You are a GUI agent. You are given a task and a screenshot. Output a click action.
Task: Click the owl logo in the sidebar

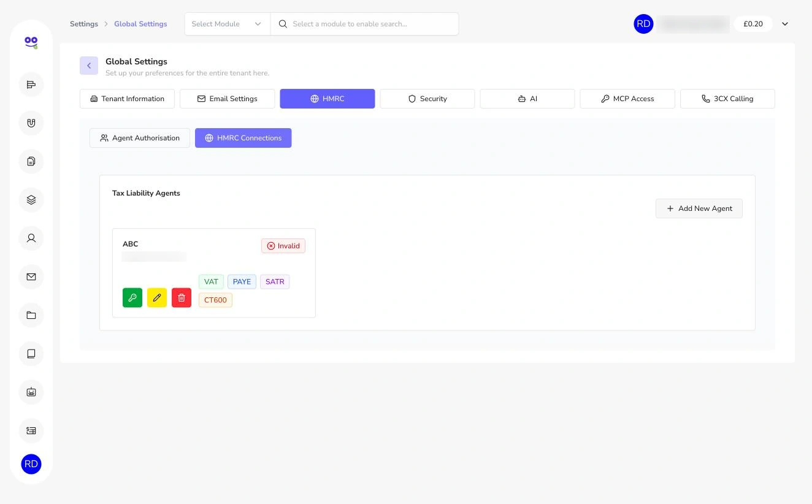click(x=31, y=42)
